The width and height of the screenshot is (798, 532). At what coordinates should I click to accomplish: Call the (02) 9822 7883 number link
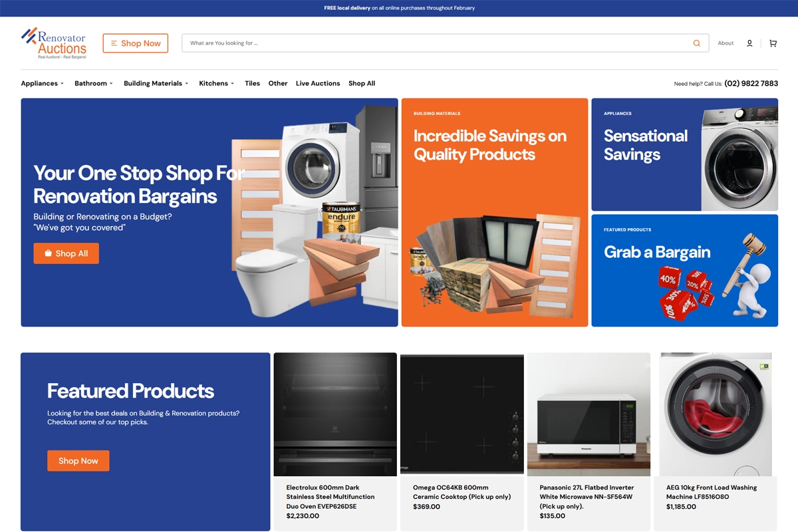click(x=751, y=84)
